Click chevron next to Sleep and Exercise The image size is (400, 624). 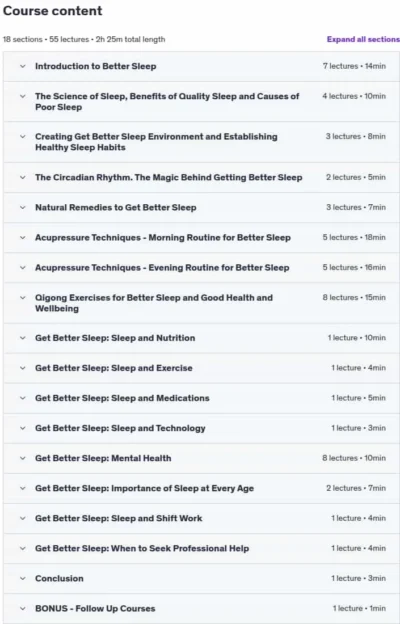pos(23,368)
